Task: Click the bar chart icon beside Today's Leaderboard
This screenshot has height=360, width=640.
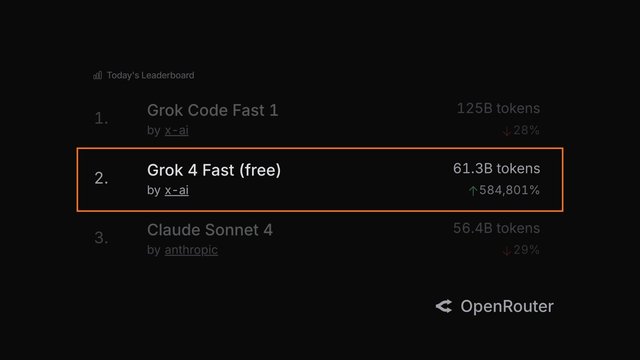Action: click(98, 75)
